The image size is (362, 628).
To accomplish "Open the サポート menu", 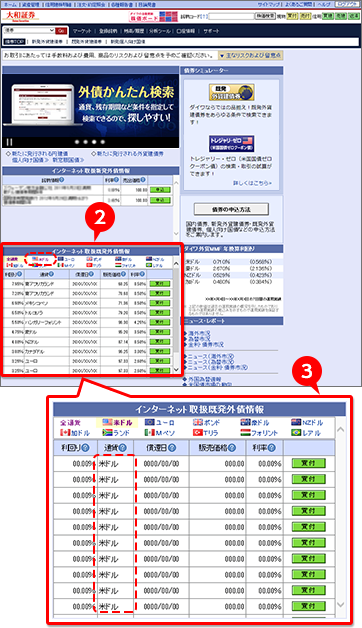I will 211,31.
